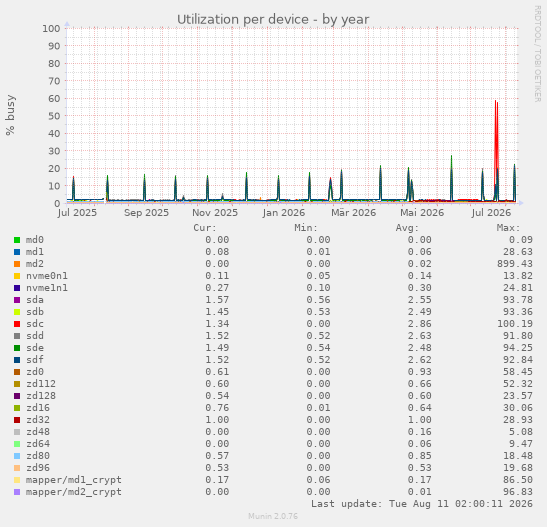
Task: Click the Cur: column header
Action: click(205, 228)
